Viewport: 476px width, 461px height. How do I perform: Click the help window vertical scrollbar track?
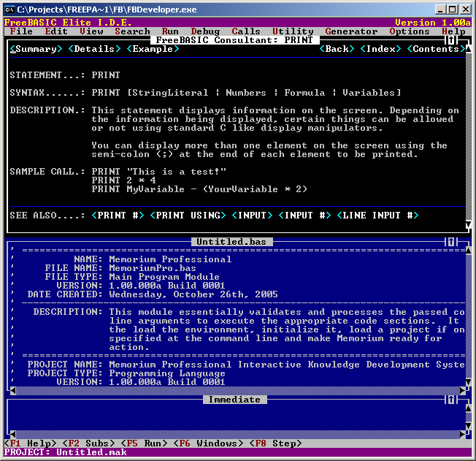point(469,139)
